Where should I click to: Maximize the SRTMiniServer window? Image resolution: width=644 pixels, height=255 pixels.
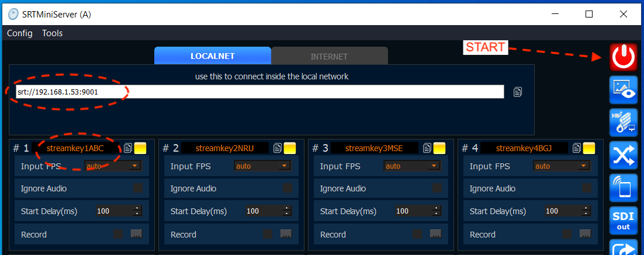[589, 15]
